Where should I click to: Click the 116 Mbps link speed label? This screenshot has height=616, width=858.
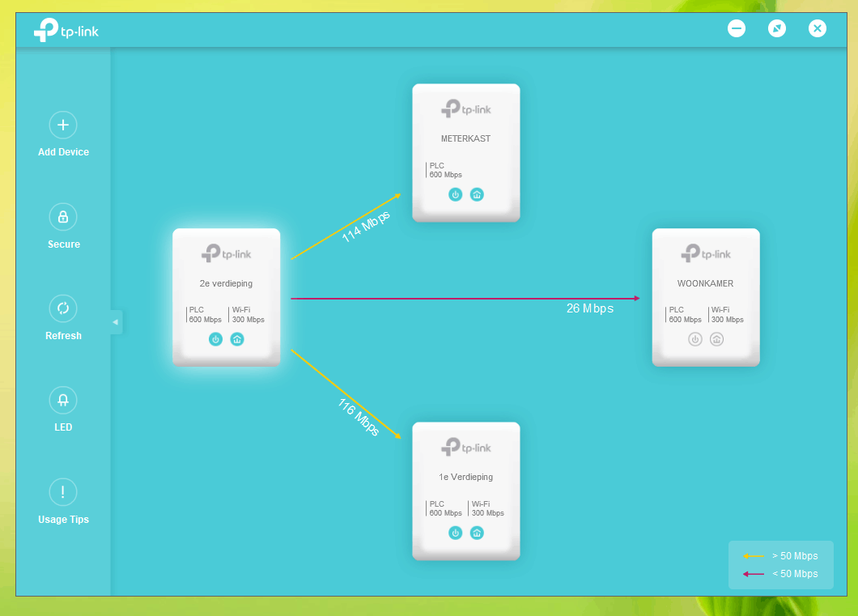(359, 417)
